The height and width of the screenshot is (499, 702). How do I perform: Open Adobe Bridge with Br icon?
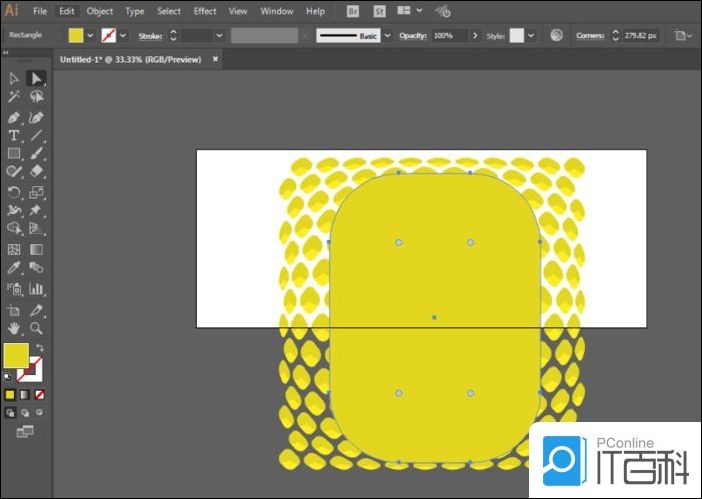coord(353,11)
